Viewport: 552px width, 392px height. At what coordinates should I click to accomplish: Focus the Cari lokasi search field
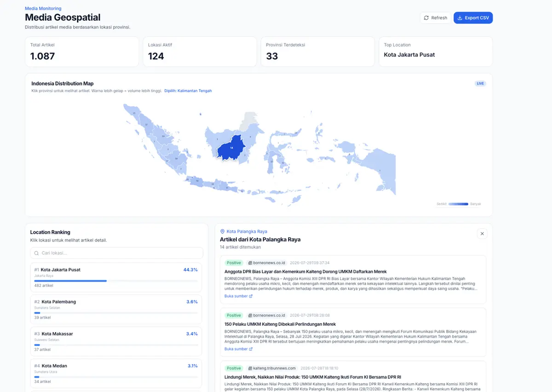point(116,253)
